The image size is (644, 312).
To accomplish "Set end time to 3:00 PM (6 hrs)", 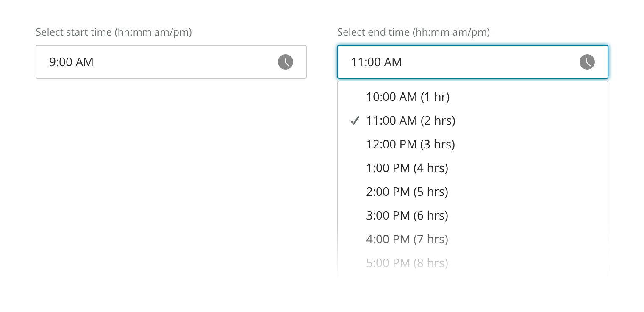I will click(407, 216).
